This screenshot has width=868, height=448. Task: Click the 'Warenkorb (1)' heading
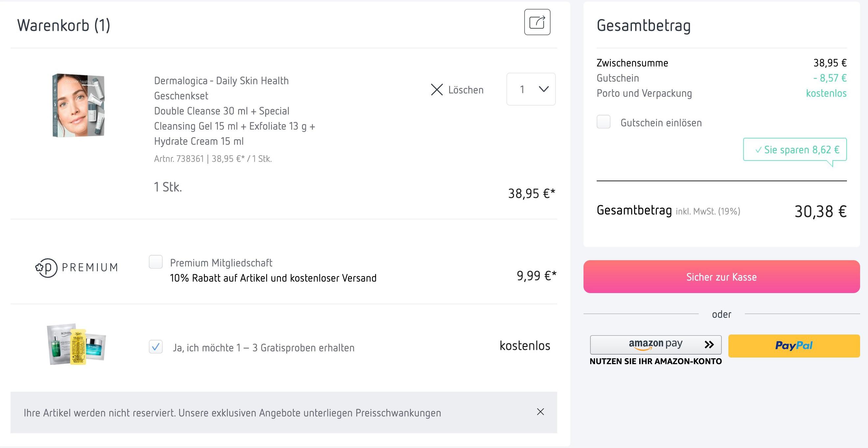pyautogui.click(x=64, y=25)
